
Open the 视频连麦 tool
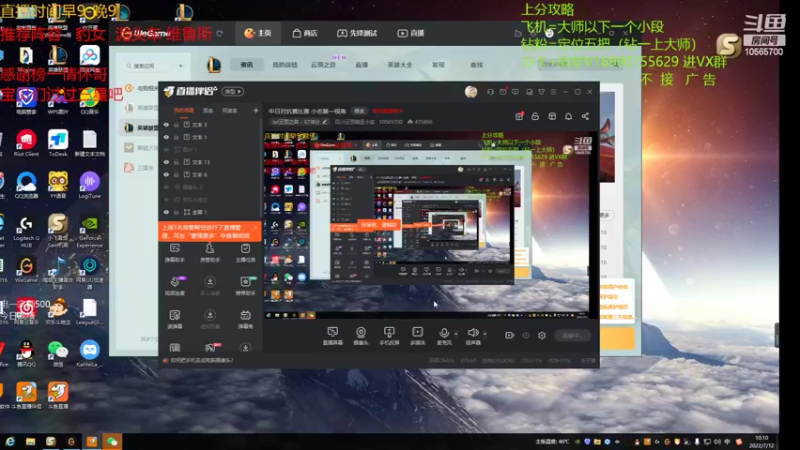coord(174,286)
